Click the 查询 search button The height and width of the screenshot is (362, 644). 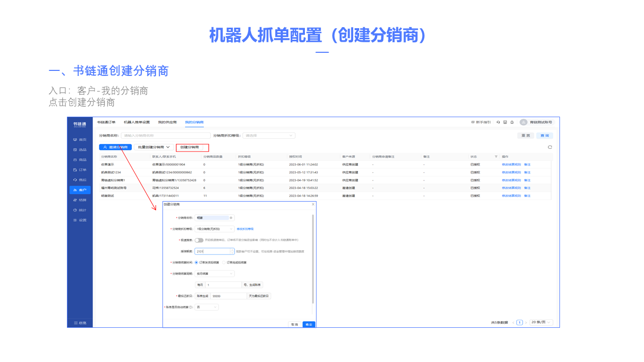click(544, 136)
